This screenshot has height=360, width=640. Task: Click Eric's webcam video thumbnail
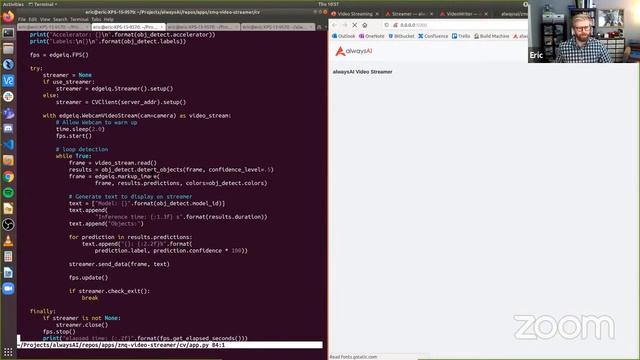click(584, 31)
